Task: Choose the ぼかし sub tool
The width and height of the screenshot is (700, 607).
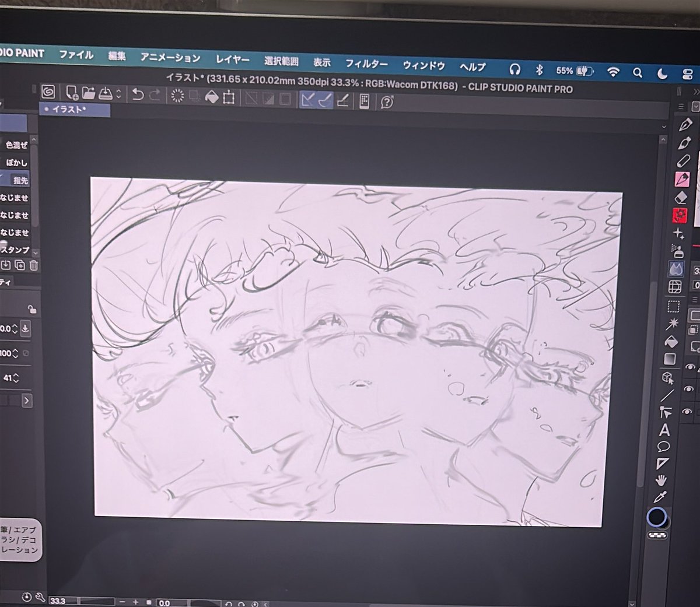Action: pos(16,163)
